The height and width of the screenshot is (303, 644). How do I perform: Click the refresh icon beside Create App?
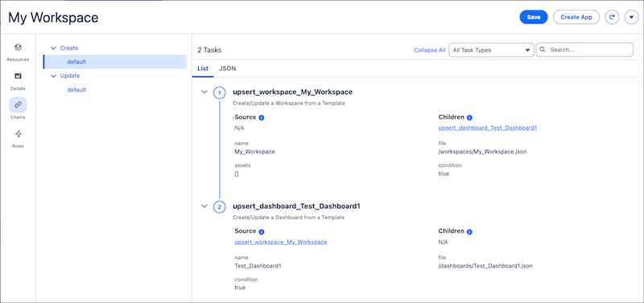(612, 17)
